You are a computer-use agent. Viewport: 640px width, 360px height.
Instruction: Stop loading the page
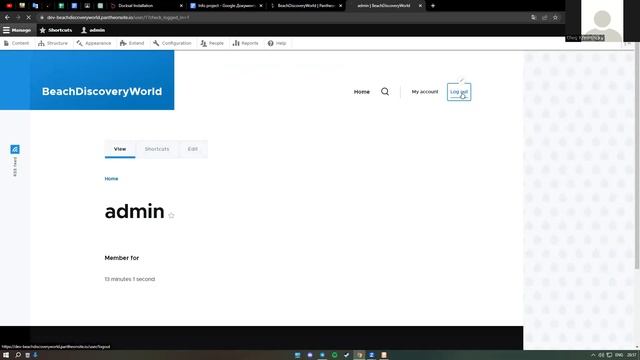point(29,18)
